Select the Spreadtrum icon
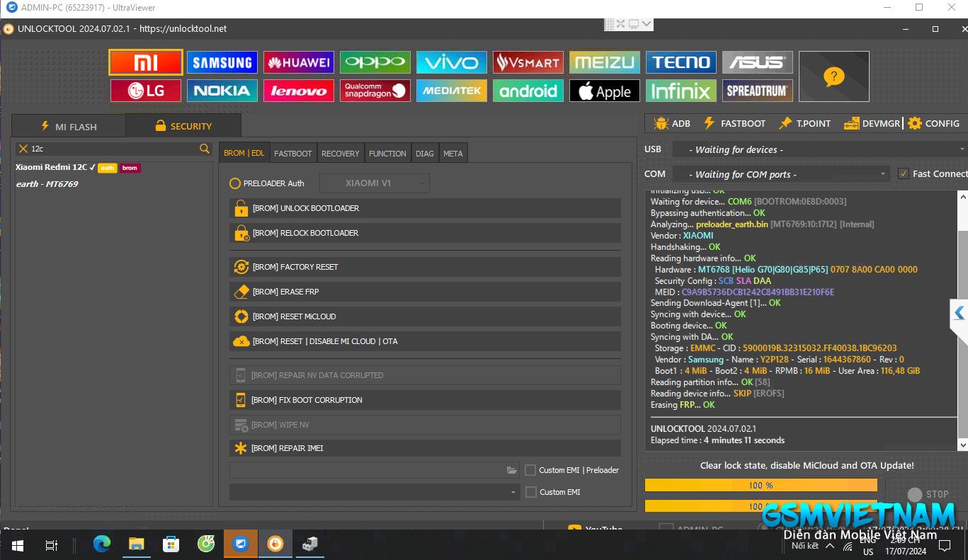The image size is (968, 560). [x=758, y=91]
